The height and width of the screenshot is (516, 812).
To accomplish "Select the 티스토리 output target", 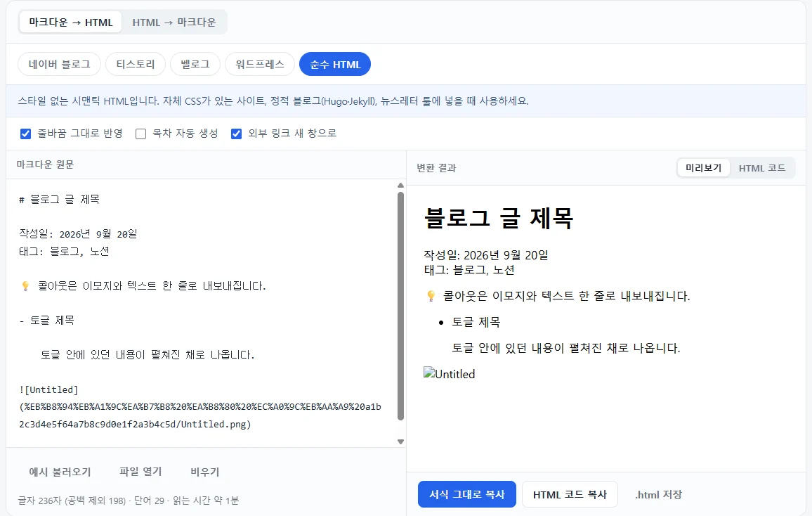I will point(136,64).
